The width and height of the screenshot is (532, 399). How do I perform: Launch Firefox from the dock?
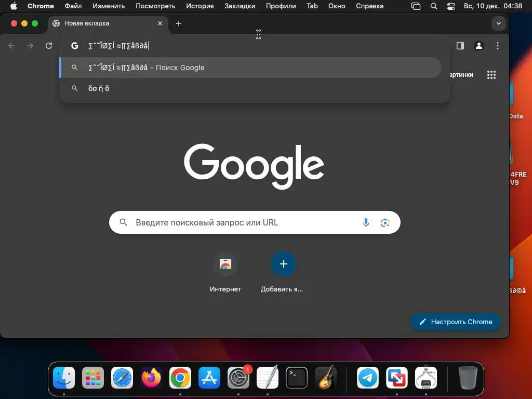coord(151,378)
